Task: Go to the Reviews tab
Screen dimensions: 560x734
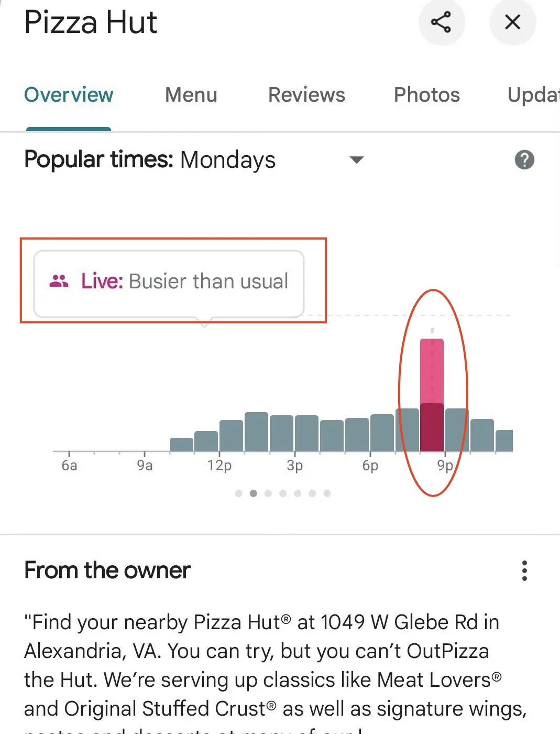Action: point(306,95)
